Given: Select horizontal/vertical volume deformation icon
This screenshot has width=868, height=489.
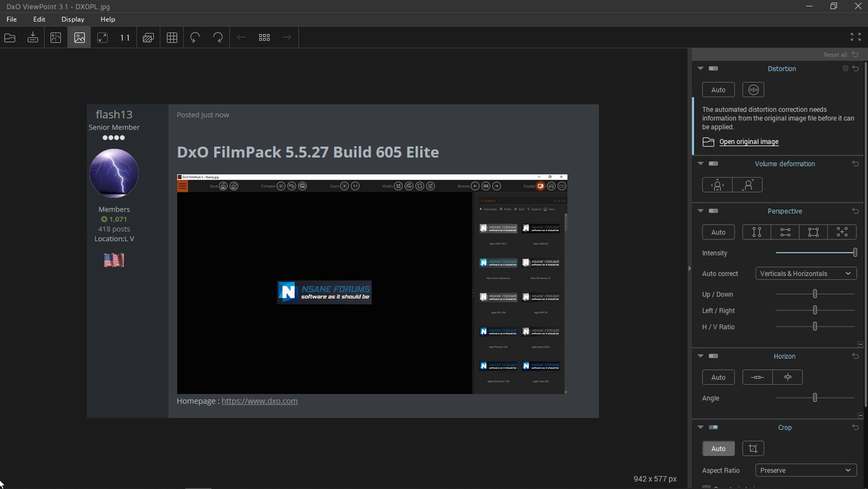Looking at the screenshot, I should (717, 184).
